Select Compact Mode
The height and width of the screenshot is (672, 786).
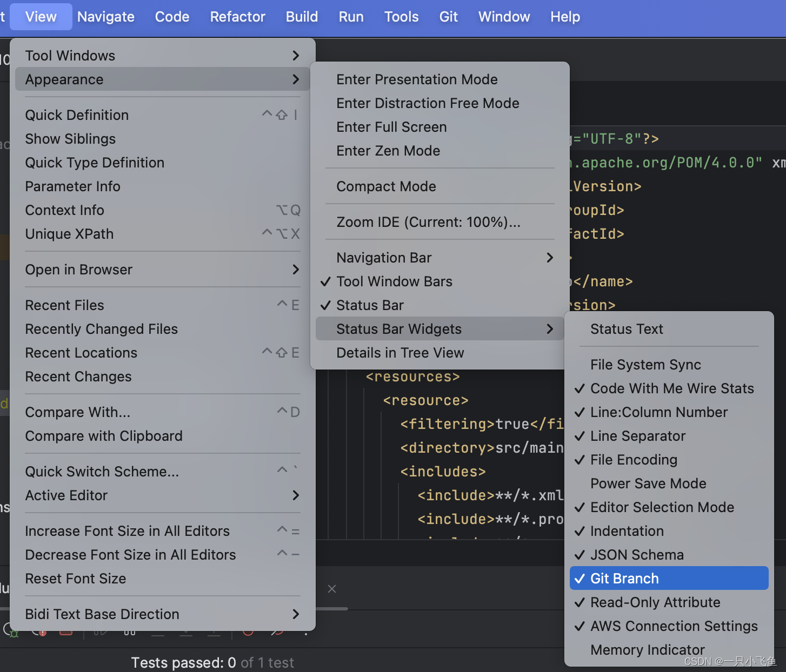pos(440,186)
